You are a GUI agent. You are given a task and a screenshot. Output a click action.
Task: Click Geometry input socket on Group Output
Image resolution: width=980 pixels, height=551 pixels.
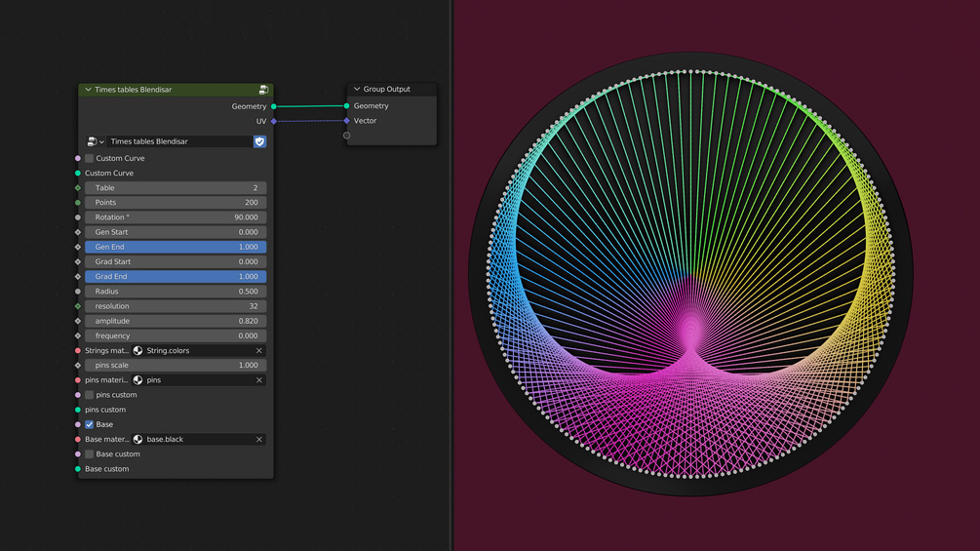tap(347, 105)
